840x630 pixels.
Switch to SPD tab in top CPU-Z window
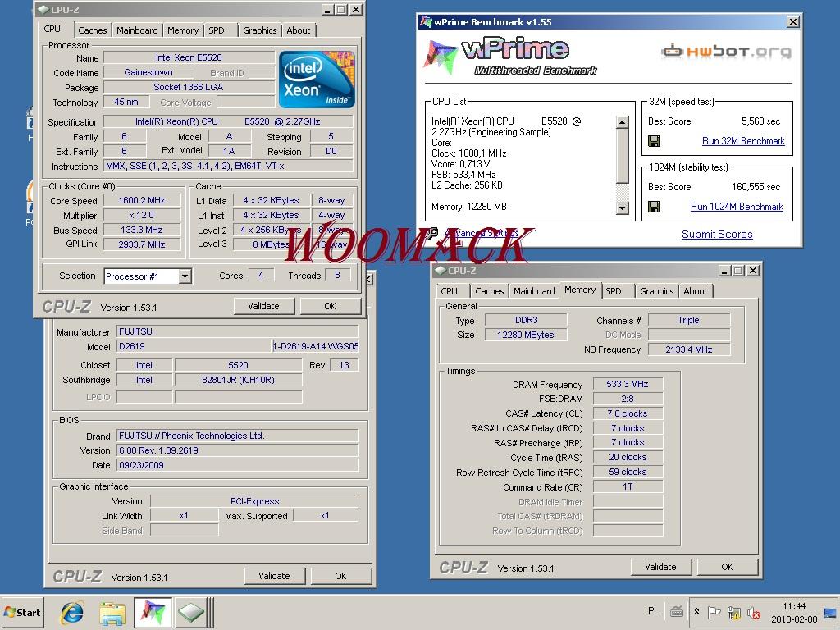pyautogui.click(x=217, y=30)
